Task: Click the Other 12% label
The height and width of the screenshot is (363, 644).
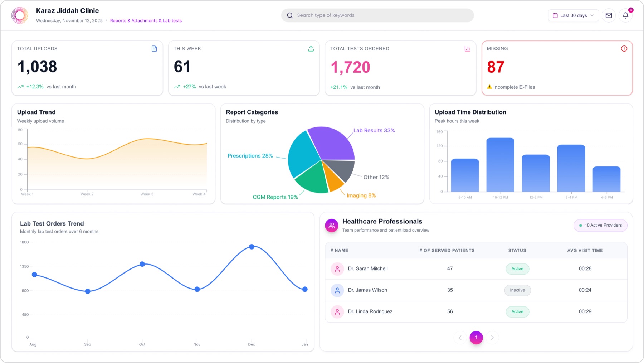Action: 376,178
